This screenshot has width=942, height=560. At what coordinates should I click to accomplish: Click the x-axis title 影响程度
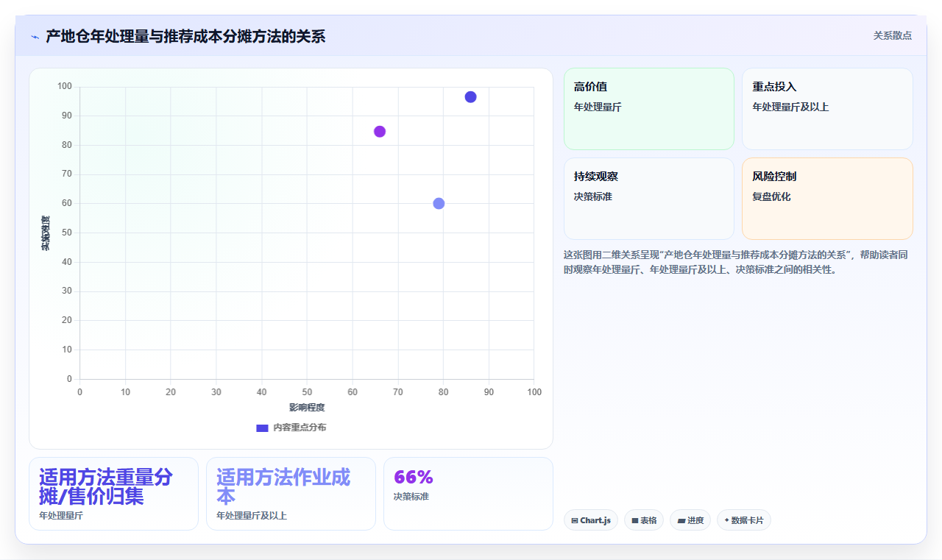click(307, 407)
